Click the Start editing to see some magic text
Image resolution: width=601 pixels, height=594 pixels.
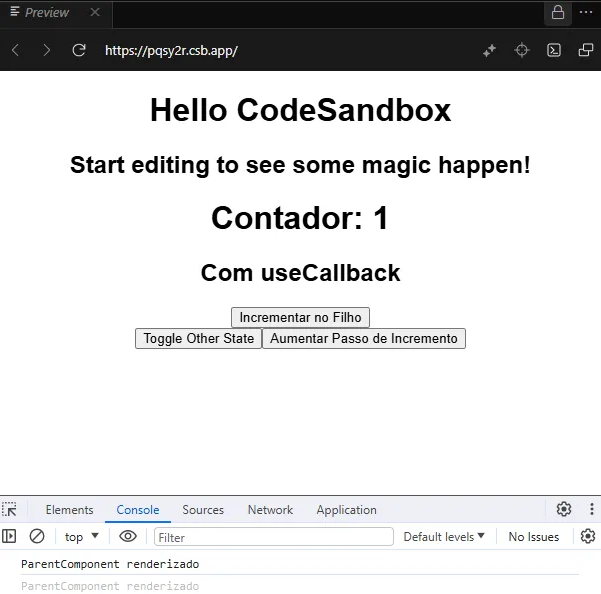(300, 165)
